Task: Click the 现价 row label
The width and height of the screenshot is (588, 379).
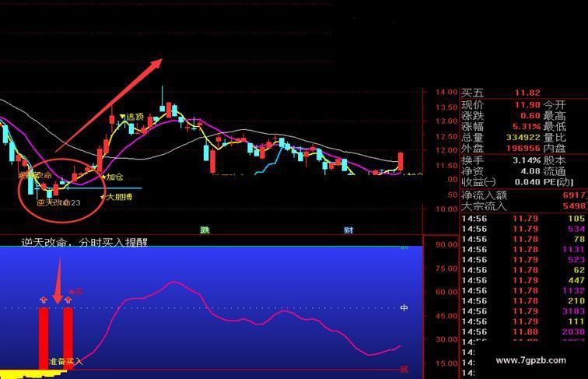Action: (473, 105)
